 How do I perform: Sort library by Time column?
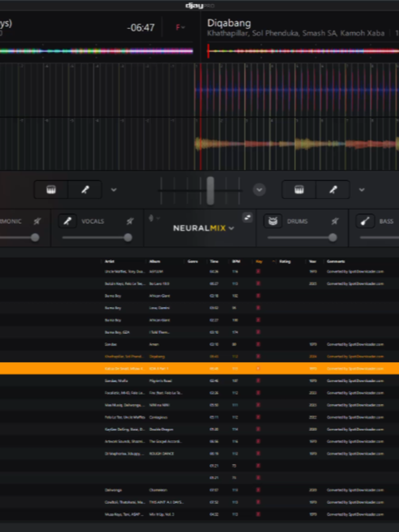click(x=214, y=261)
